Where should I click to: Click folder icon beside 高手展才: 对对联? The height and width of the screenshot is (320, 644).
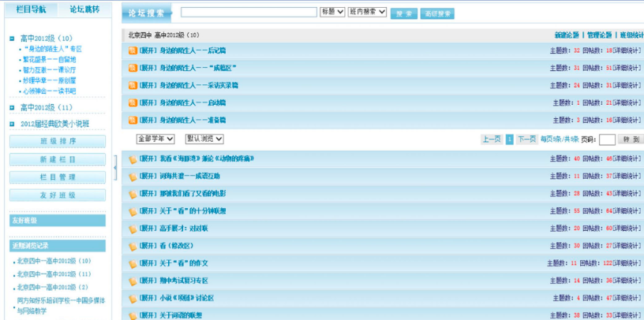tap(133, 229)
